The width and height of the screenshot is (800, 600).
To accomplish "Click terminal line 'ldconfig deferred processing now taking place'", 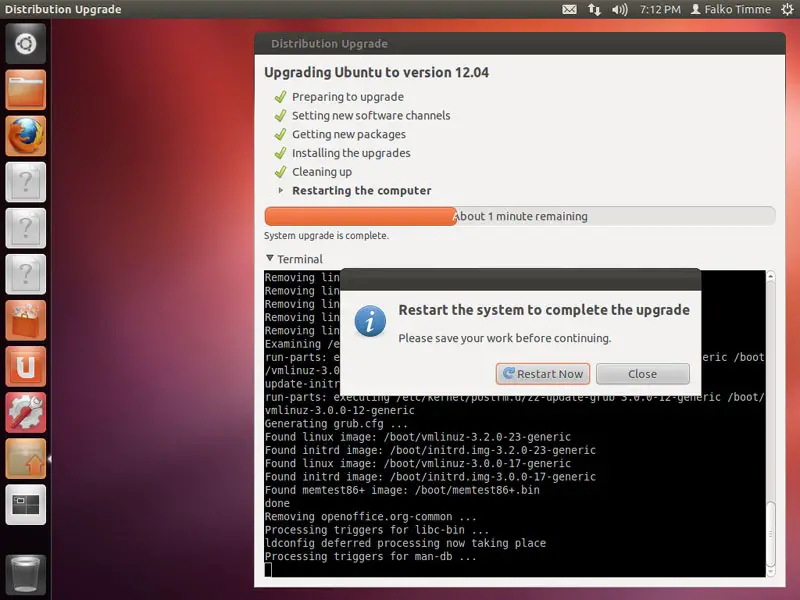I will 405,543.
